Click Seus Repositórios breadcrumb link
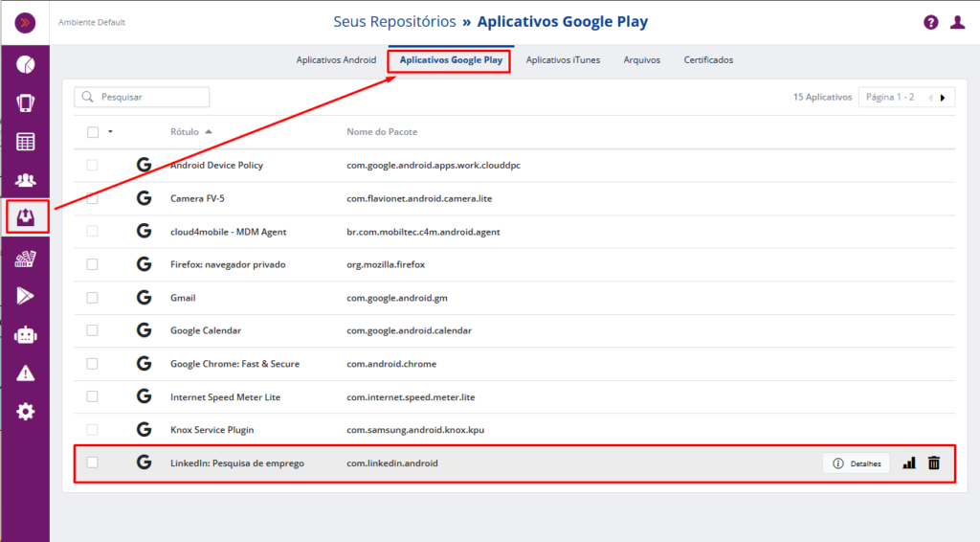Viewport: 980px width, 542px height. (x=394, y=22)
